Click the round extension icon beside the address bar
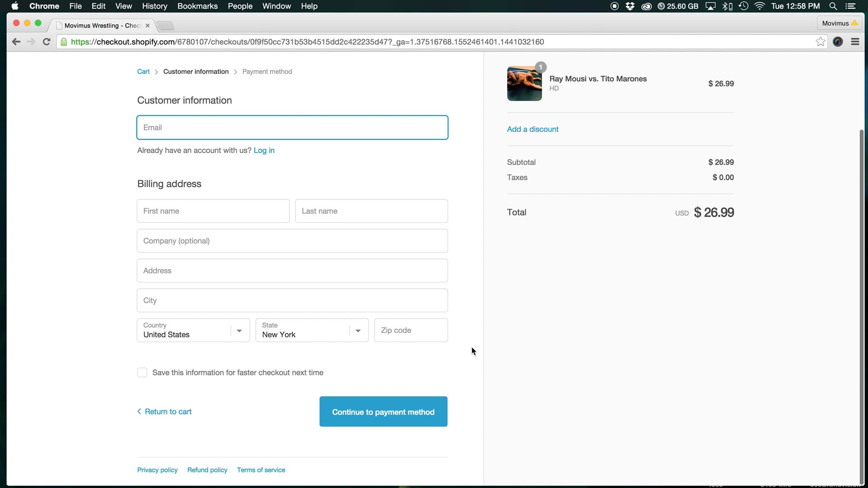868x488 pixels. pos(838,42)
